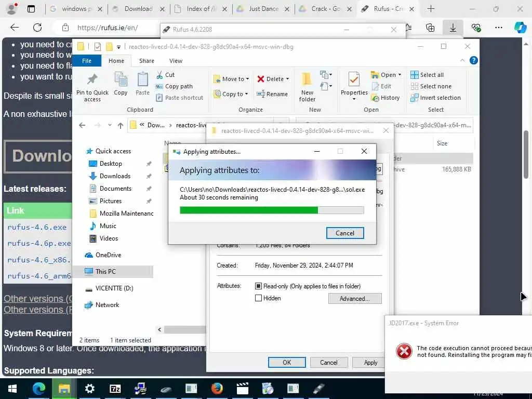
Task: Click rufus-4.6.exe download link
Action: (37, 228)
